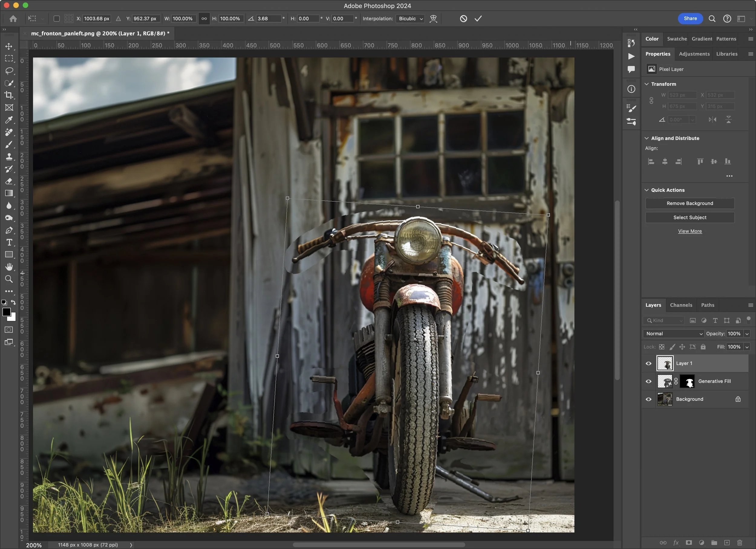The image size is (756, 549).
Task: Select the Horizontal Type tool
Action: [x=9, y=243]
